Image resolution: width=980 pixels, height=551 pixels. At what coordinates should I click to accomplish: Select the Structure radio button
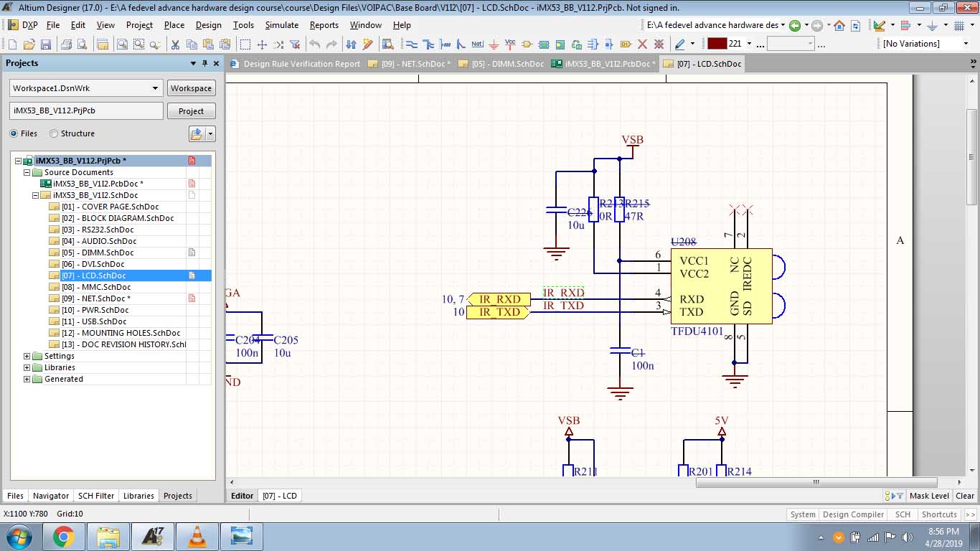pyautogui.click(x=54, y=133)
